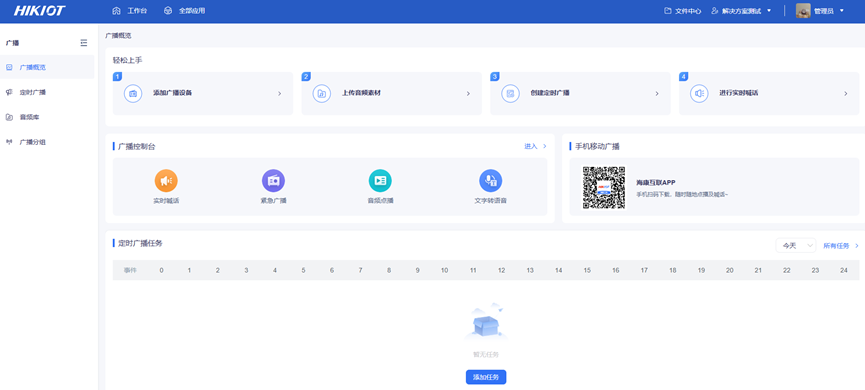
Task: Click the 创建定时广播 step icon
Action: 510,93
